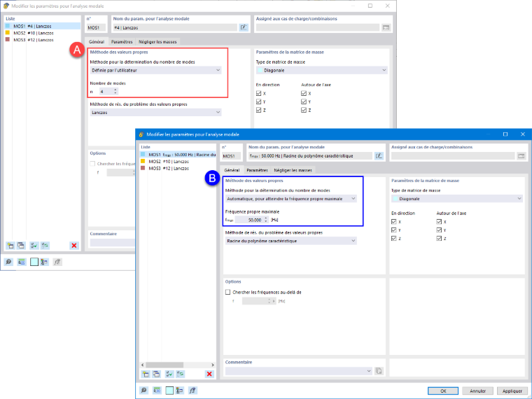Viewport: 532px width, 399px height.
Task: Click Diagonale color swatch in front window
Action: point(395,199)
